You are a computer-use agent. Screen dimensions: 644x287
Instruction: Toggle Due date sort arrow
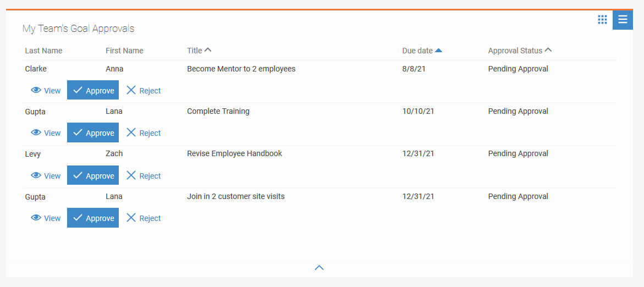point(438,51)
